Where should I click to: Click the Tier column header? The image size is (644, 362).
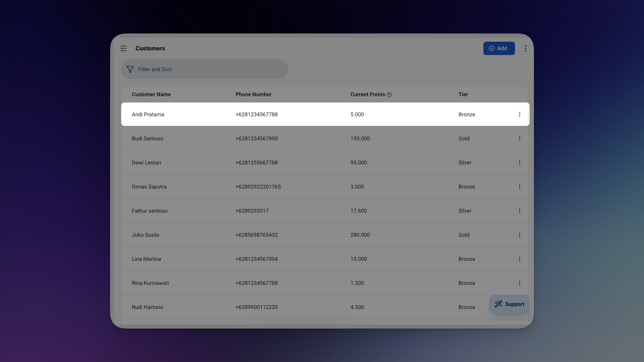click(x=463, y=95)
